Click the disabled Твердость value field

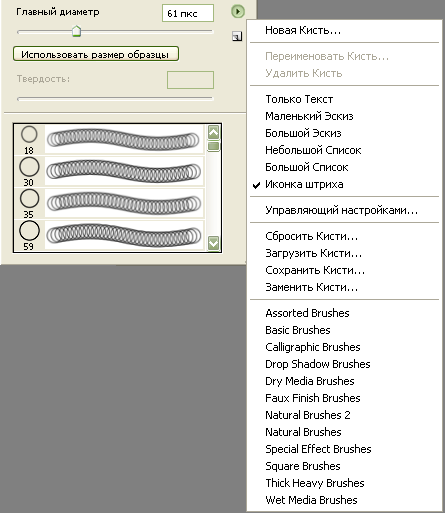[x=190, y=80]
